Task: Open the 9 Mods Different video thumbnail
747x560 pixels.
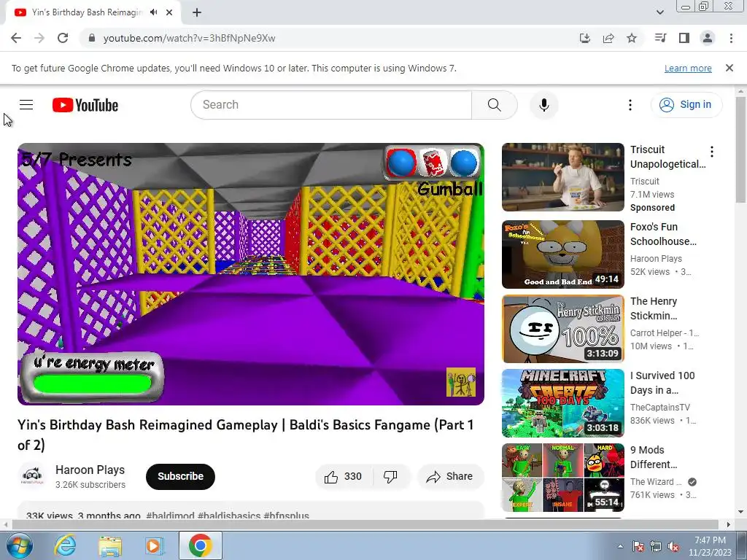Action: [562, 477]
